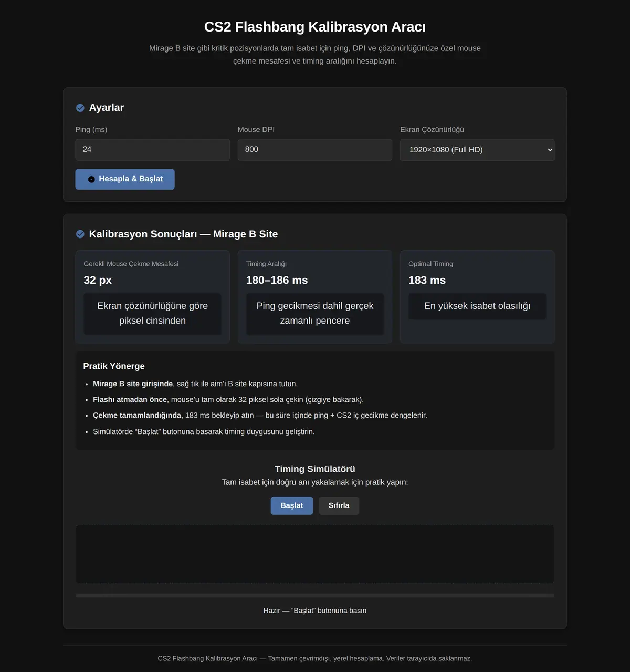The width and height of the screenshot is (630, 672).
Task: Click the Ekran Çözünürlüğü label
Action: (x=432, y=130)
